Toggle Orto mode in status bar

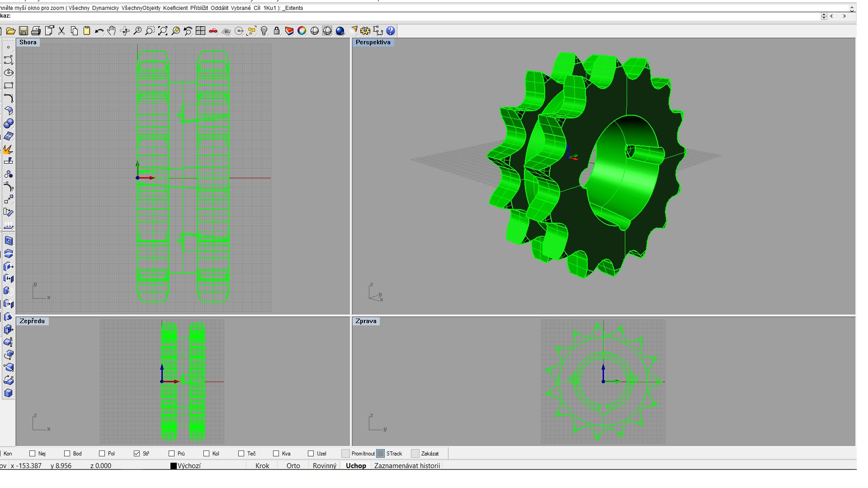(x=293, y=465)
